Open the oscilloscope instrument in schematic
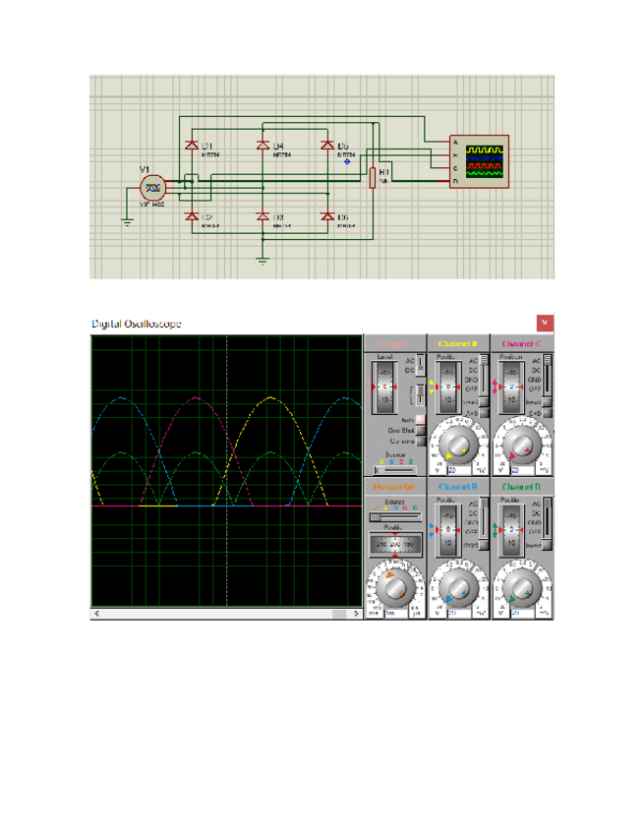Viewport: 644px width, 834px height. (x=480, y=160)
